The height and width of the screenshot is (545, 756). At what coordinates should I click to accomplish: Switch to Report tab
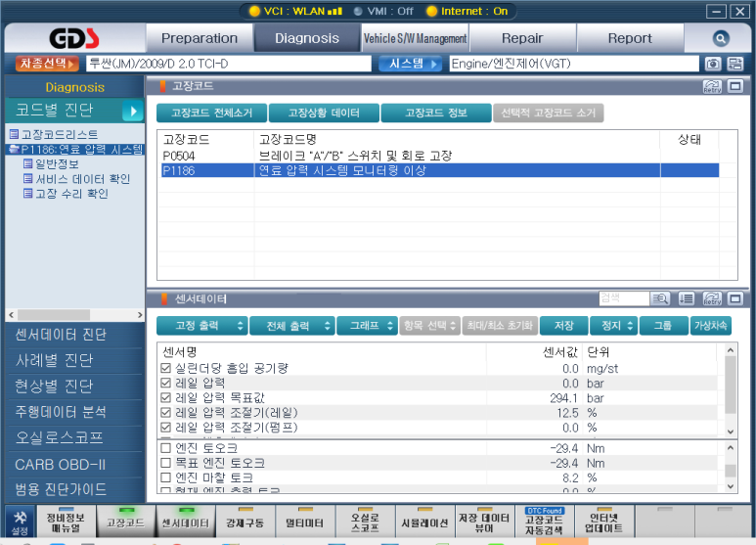(630, 38)
